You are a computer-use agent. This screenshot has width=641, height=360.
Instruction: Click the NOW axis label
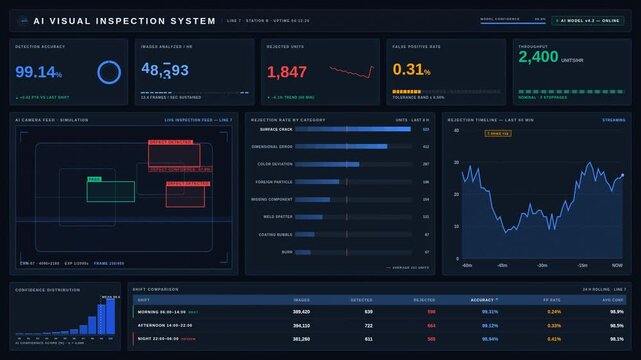coord(617,266)
